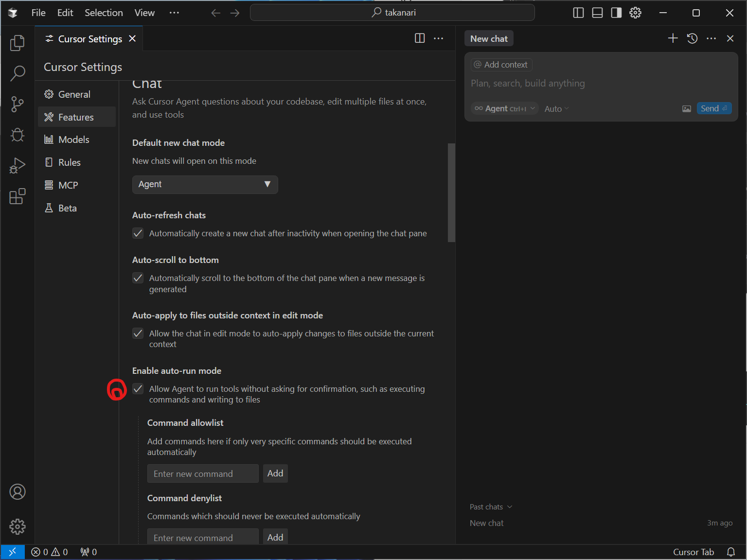Open the Explorer view in activity bar
Image resolution: width=747 pixels, height=560 pixels.
point(18,43)
